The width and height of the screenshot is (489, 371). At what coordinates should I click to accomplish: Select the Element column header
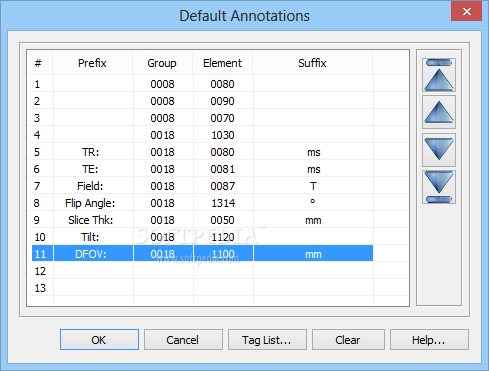click(222, 63)
